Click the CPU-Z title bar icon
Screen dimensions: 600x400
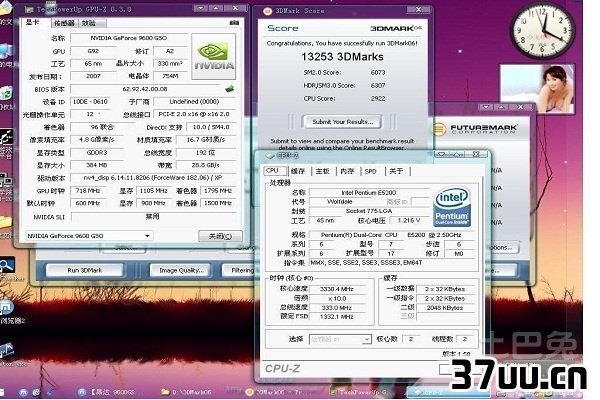270,155
